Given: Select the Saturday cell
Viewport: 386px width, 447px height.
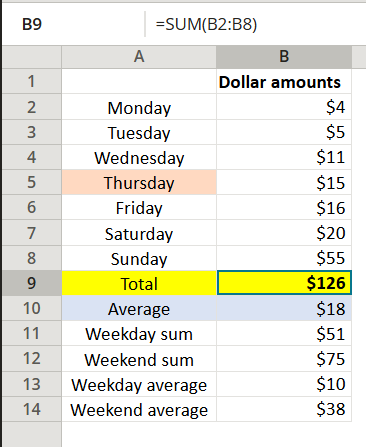Looking at the screenshot, I should pos(139,233).
